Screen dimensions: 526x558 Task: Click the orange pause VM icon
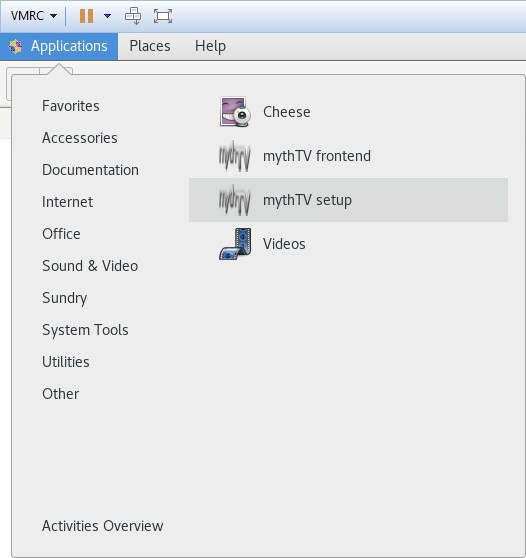coord(86,16)
